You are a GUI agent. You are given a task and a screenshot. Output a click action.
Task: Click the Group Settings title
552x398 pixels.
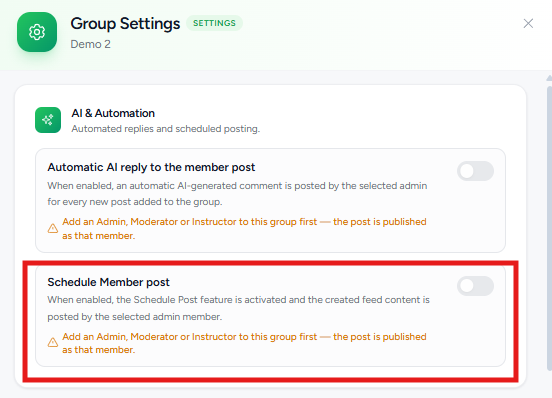[x=125, y=24]
